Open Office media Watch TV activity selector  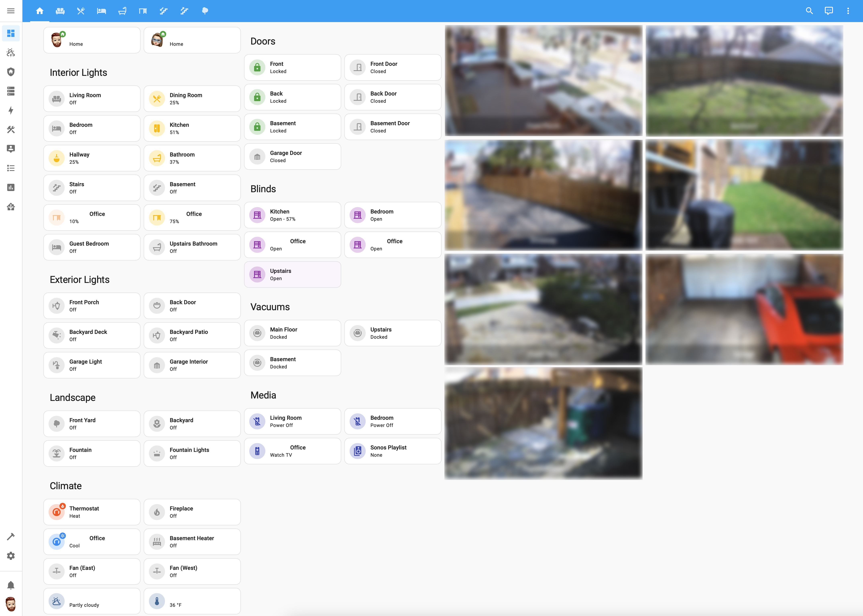[x=292, y=451]
